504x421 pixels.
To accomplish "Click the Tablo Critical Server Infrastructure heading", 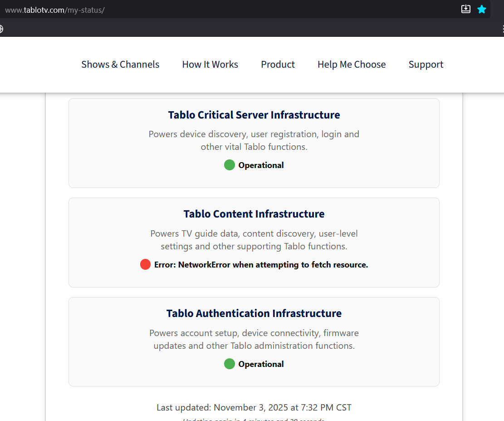I will pyautogui.click(x=254, y=115).
